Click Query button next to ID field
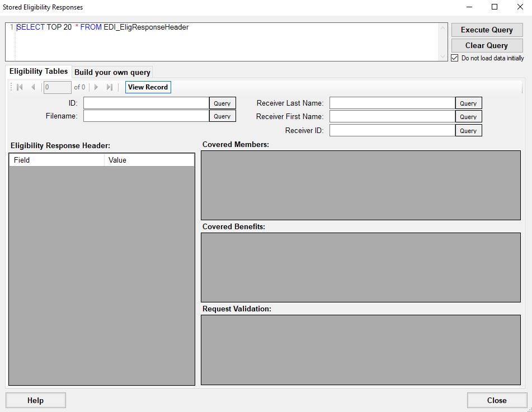Screen dimensions: 532x412 pyautogui.click(x=222, y=103)
